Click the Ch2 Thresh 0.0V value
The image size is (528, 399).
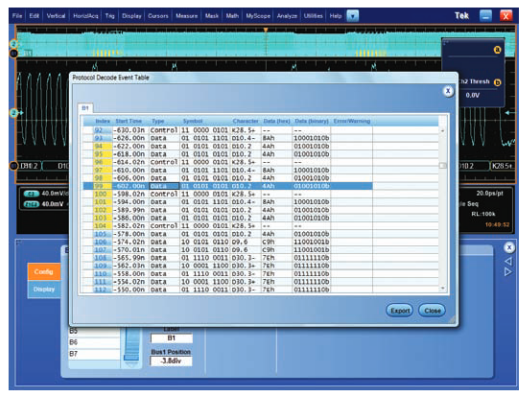[472, 95]
